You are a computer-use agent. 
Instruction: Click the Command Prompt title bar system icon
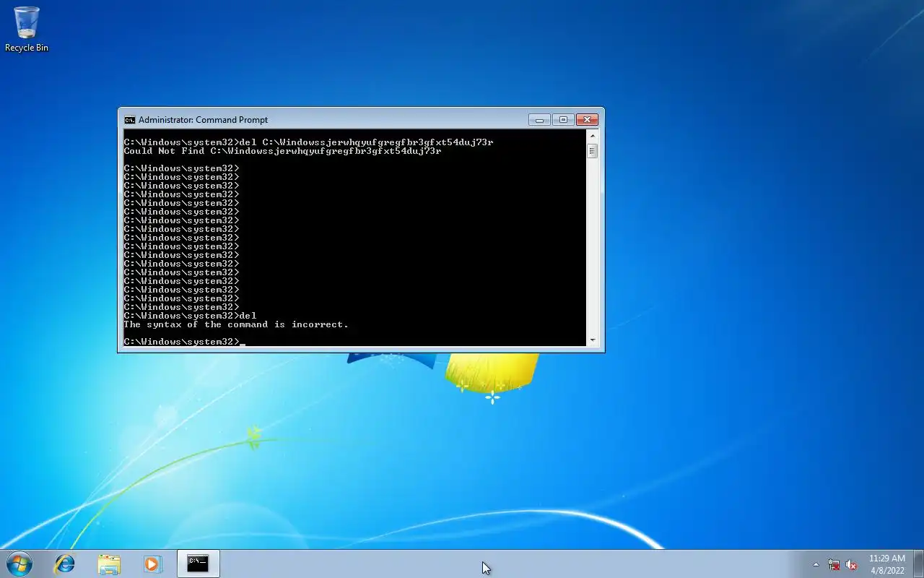pos(130,120)
